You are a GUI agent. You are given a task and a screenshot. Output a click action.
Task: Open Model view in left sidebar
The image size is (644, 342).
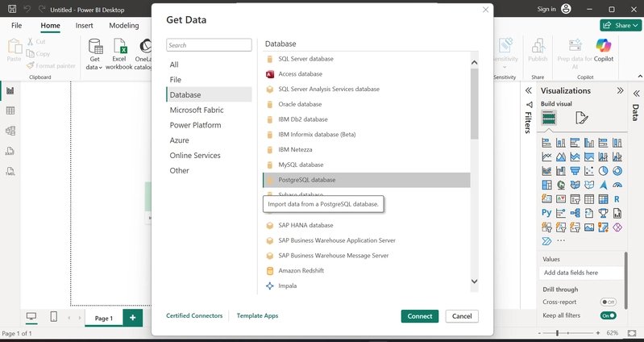(10, 131)
